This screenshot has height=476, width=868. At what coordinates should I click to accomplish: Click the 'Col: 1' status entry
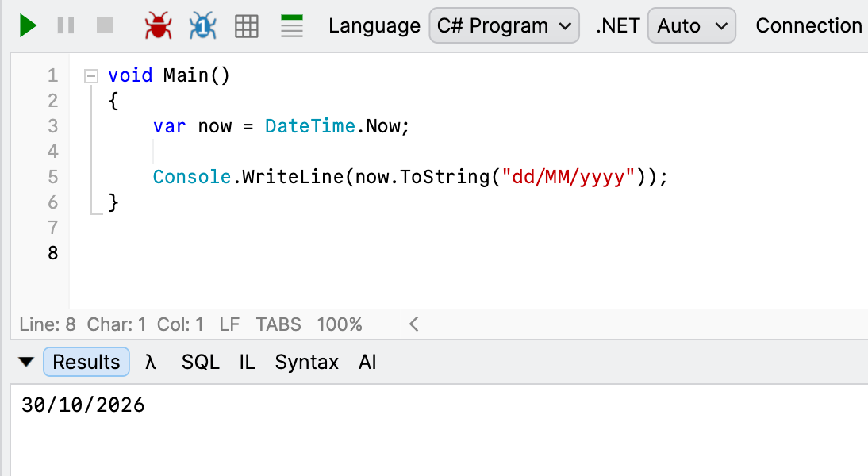[180, 324]
